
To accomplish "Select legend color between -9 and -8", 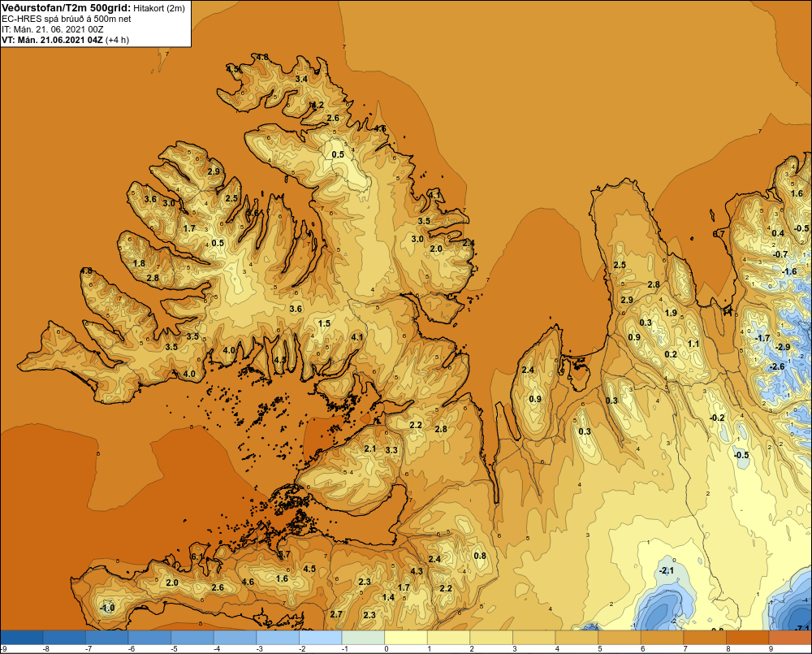I will point(22,638).
